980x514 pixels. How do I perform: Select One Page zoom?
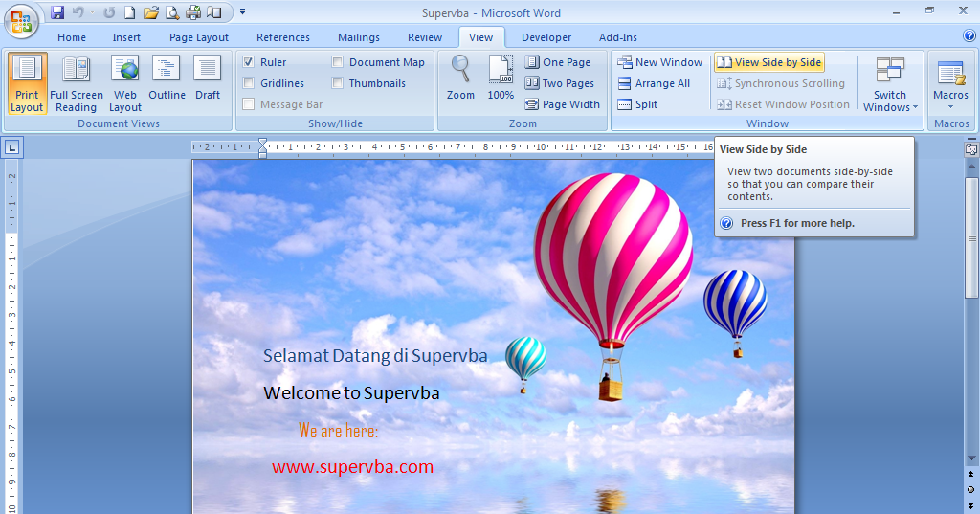click(x=558, y=62)
